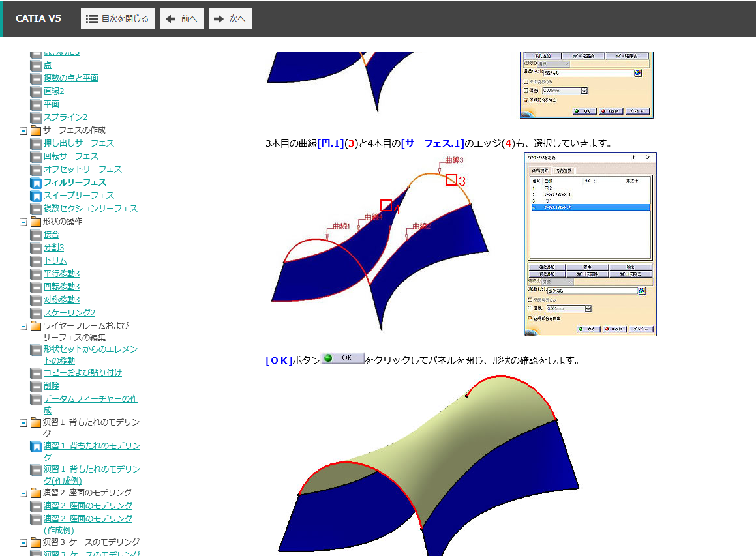Click the blue bookmark icon beside スイープサーフェス
The image size is (756, 556).
[x=36, y=196]
